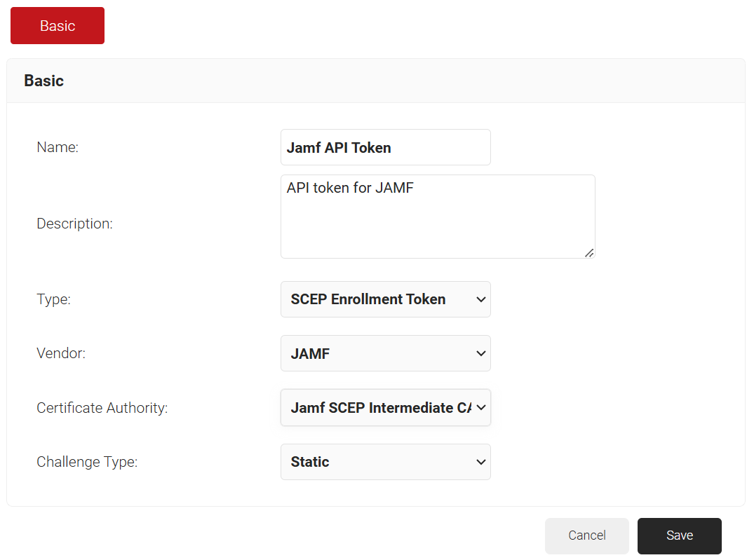Open the Vendor dropdown showing JAMF

pyautogui.click(x=385, y=353)
